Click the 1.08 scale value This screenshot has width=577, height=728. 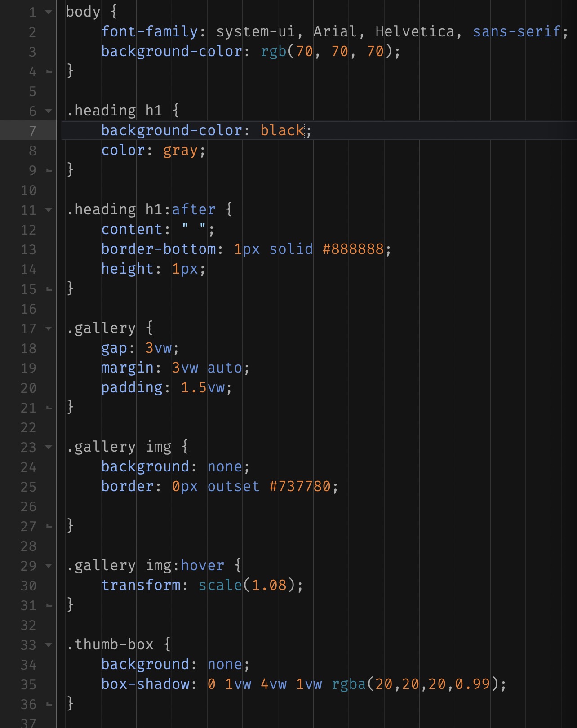coord(269,585)
